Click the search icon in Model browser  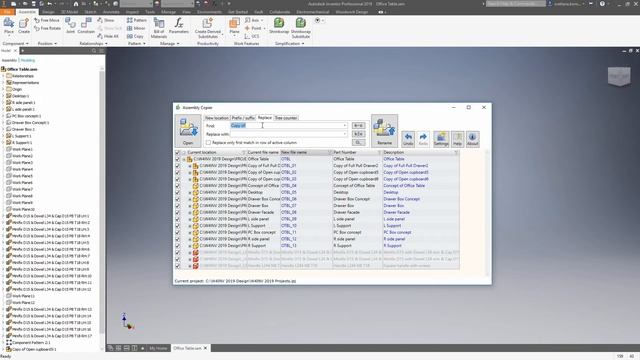(x=94, y=51)
